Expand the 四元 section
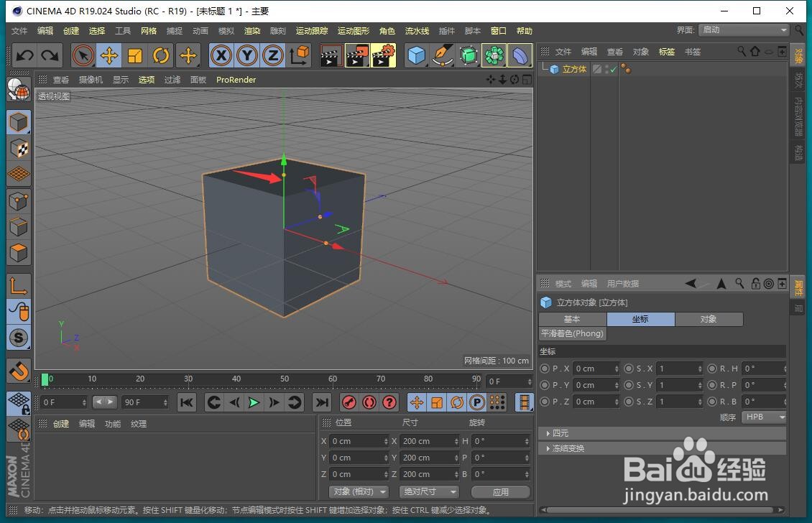This screenshot has height=523, width=812. [663, 433]
